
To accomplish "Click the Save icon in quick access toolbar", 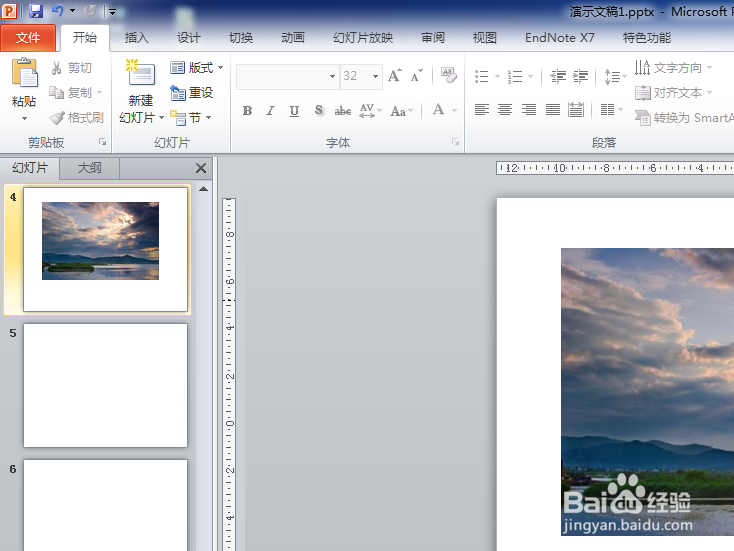I will pos(36,11).
